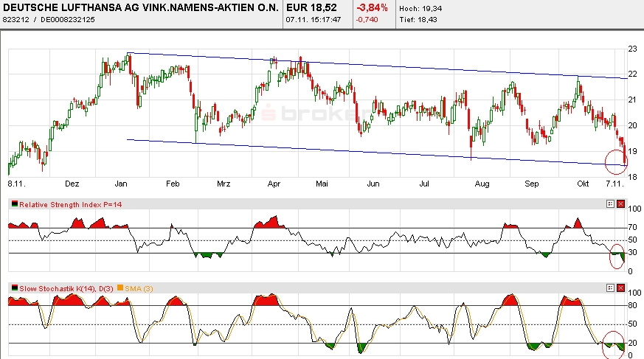
Task: Click the RSI legend color icon
Action: (14, 204)
